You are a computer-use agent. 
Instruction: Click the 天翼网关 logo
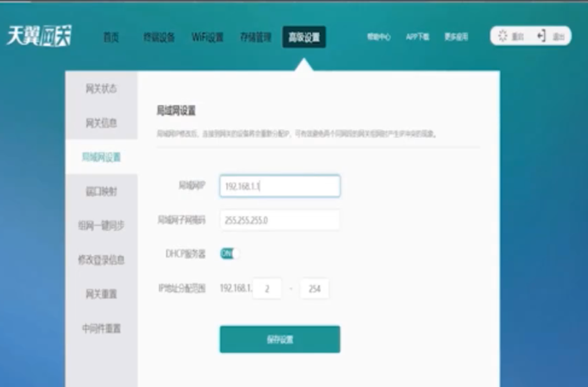[x=39, y=37]
